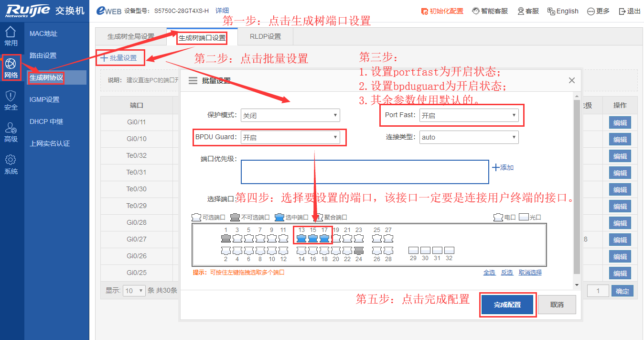The width and height of the screenshot is (644, 340).
Task: Open the 保护模式 dropdown
Action: coord(290,115)
